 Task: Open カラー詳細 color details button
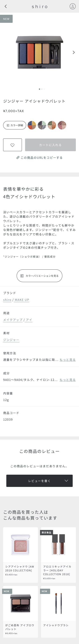point(15,125)
